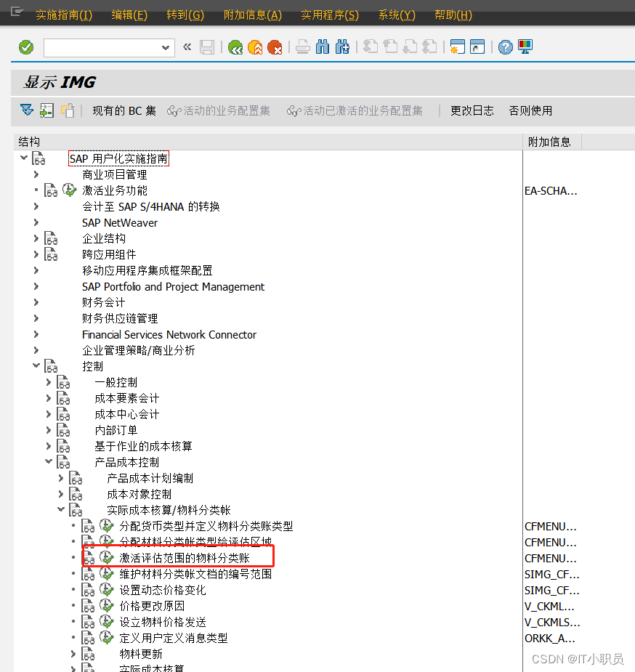635x672 pixels.
Task: Click the green Back icon
Action: (x=235, y=47)
